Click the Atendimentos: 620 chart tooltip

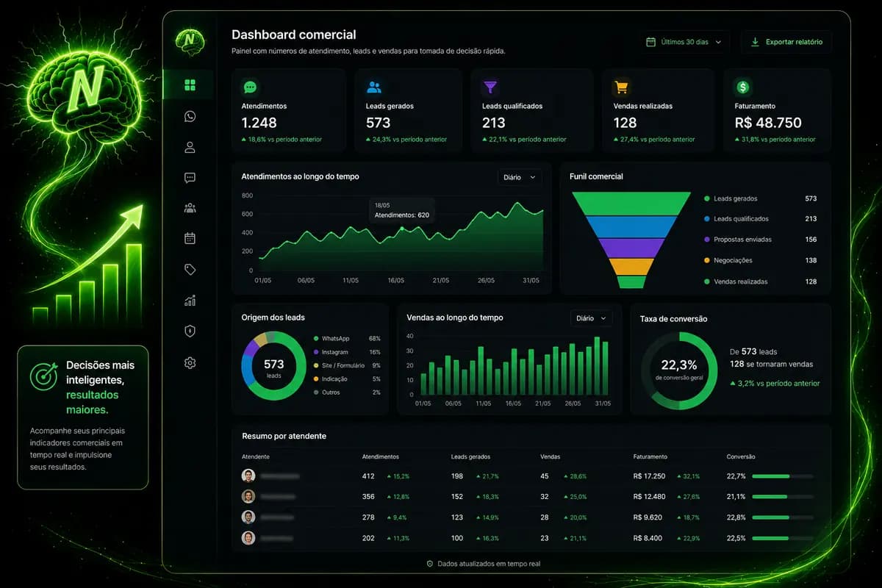pyautogui.click(x=401, y=211)
